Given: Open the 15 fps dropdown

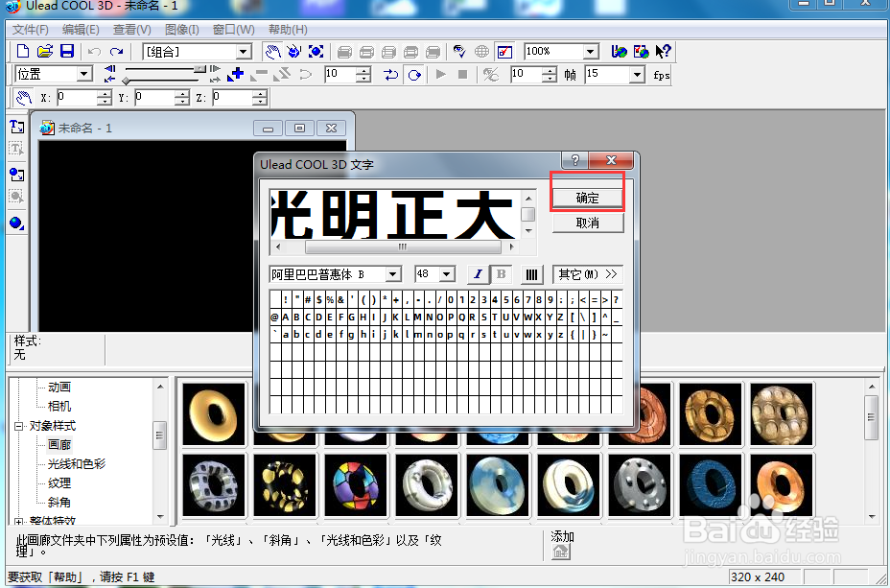Looking at the screenshot, I should coord(638,75).
